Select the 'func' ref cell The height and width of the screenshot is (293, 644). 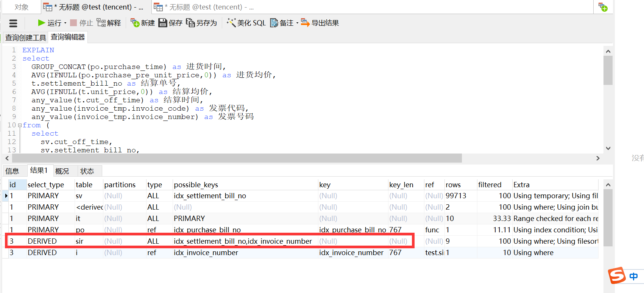point(434,230)
